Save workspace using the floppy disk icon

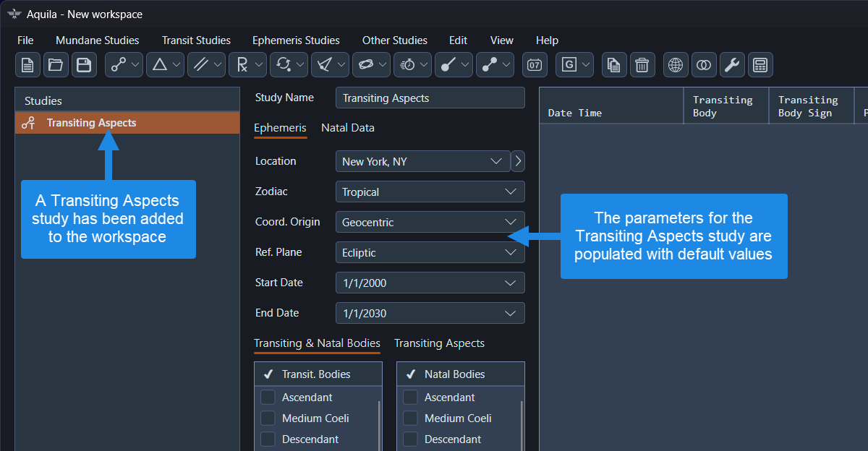[84, 65]
